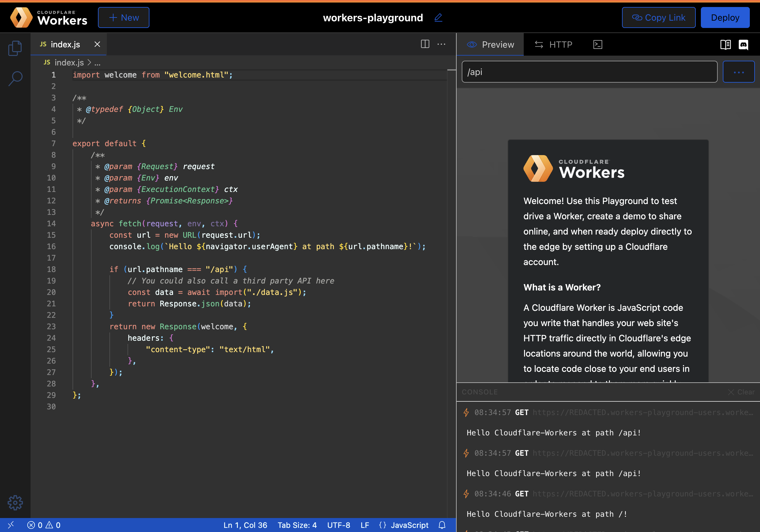Show problems via errors and warnings counter
This screenshot has height=532, width=760.
click(44, 525)
